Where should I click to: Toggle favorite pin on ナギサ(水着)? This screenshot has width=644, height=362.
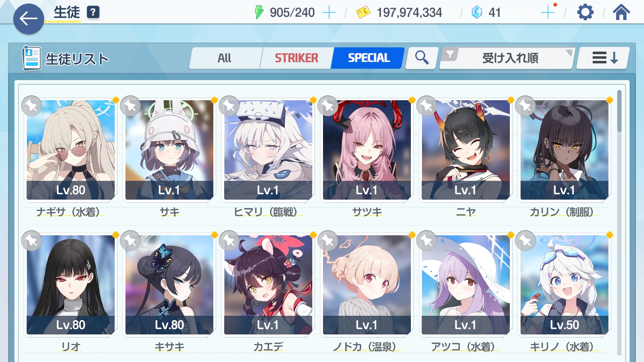tap(32, 106)
